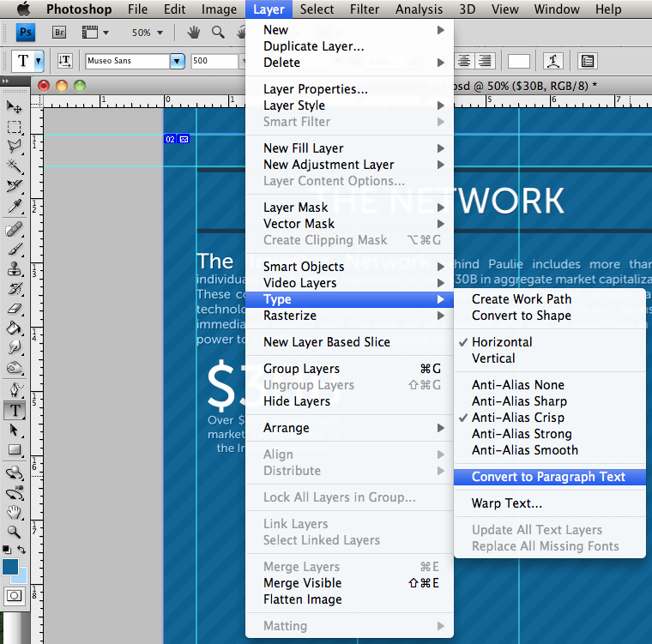652x644 pixels.
Task: Expand the New submenu
Action: point(349,30)
